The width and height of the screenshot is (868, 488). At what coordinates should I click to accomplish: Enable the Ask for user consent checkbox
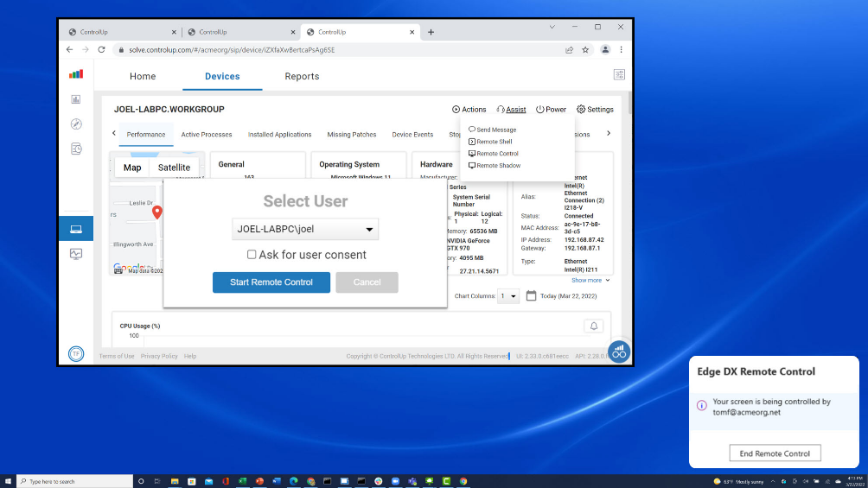tap(252, 255)
